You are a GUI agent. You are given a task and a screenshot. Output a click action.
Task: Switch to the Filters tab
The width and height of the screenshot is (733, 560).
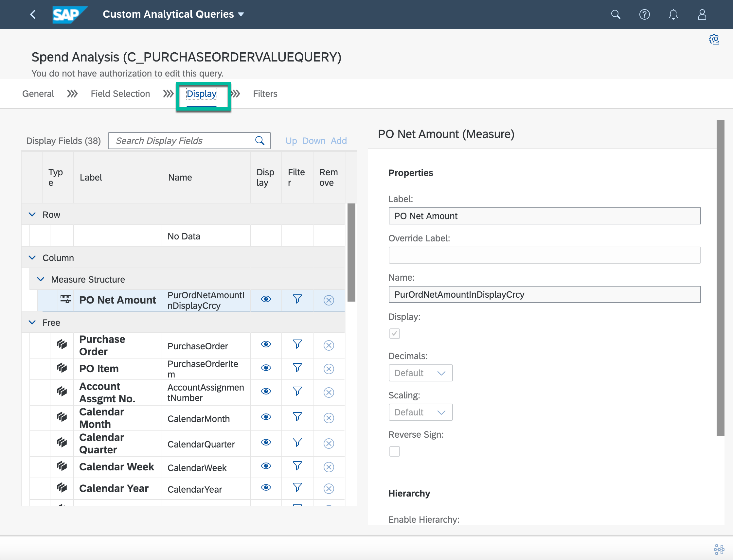(x=265, y=94)
